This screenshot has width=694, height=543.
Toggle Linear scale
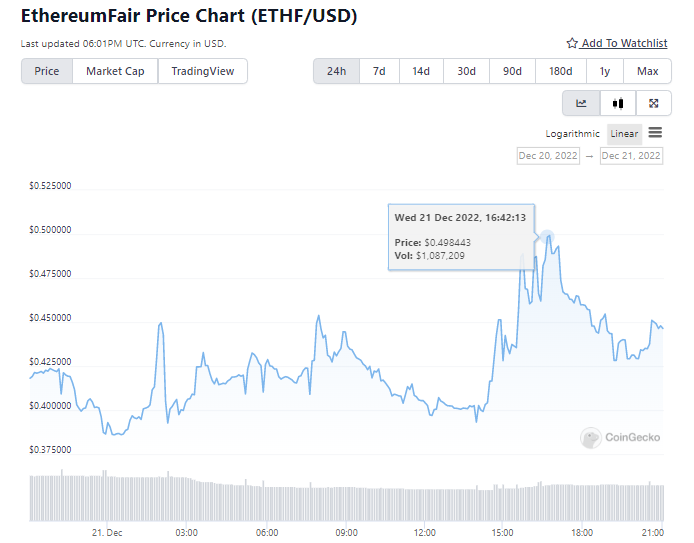click(624, 134)
